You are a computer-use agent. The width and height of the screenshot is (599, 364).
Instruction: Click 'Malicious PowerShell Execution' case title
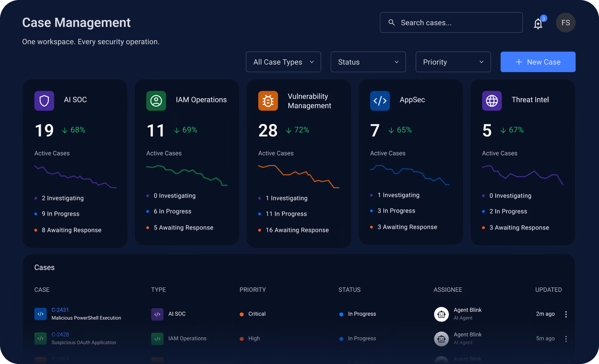pyautogui.click(x=86, y=318)
